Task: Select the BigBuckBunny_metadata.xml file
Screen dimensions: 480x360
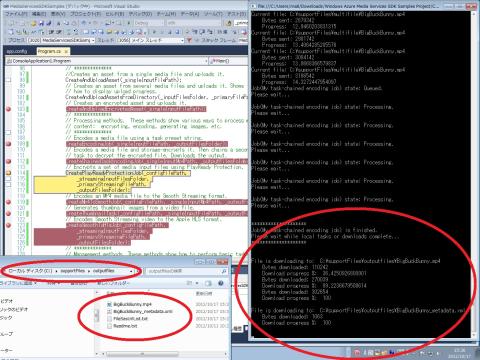Action: 143,311
